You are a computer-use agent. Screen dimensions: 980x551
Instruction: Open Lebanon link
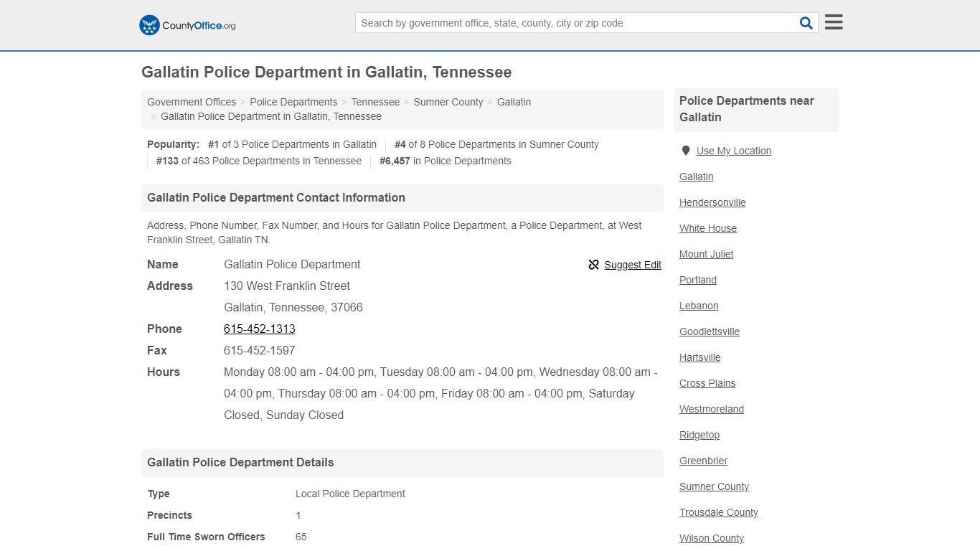point(699,306)
